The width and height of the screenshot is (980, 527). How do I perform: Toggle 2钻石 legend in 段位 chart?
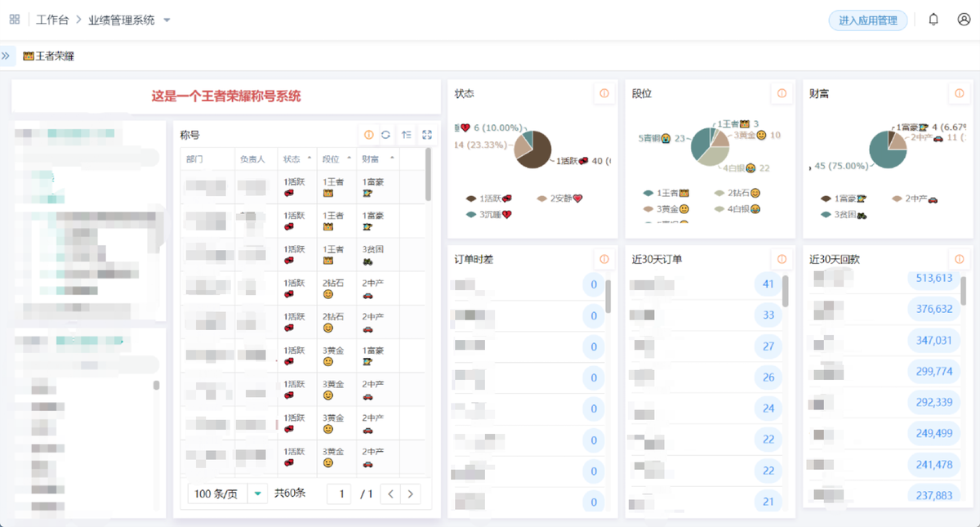click(737, 193)
